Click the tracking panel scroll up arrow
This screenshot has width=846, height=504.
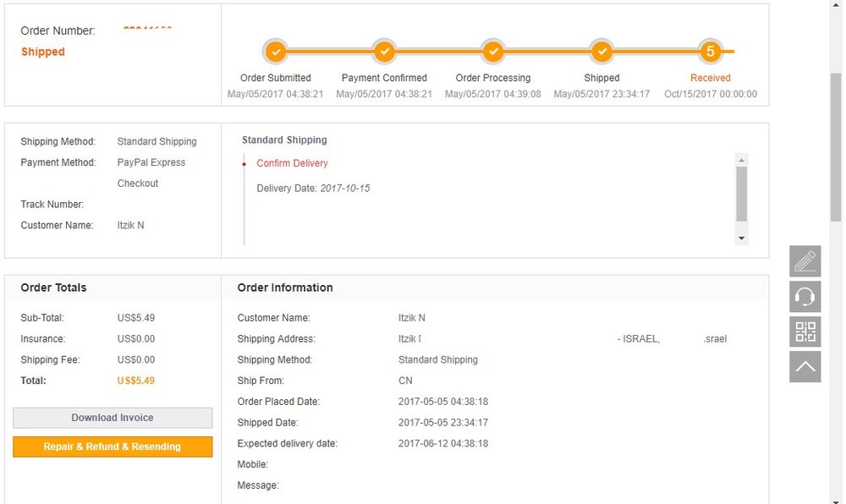coord(741,160)
